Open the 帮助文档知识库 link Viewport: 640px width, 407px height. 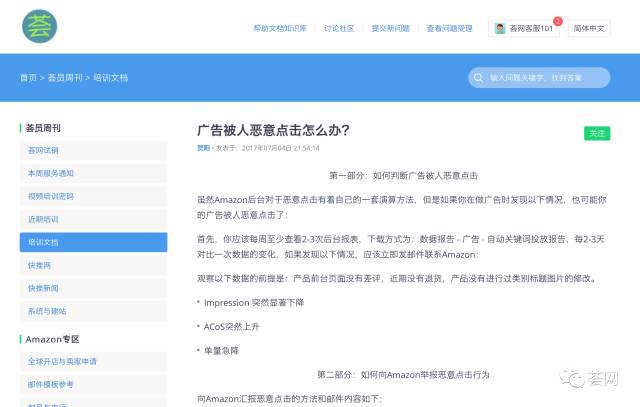coord(280,29)
